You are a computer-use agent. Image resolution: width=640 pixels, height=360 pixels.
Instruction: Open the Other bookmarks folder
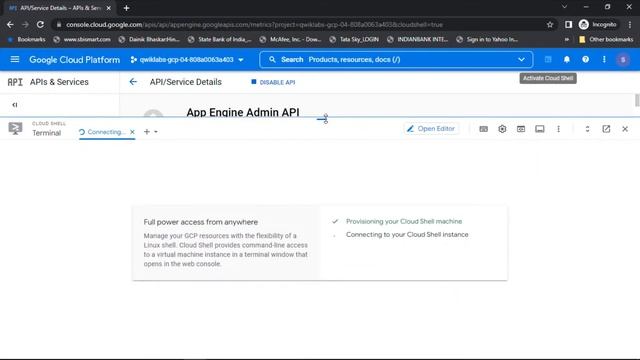click(x=606, y=39)
